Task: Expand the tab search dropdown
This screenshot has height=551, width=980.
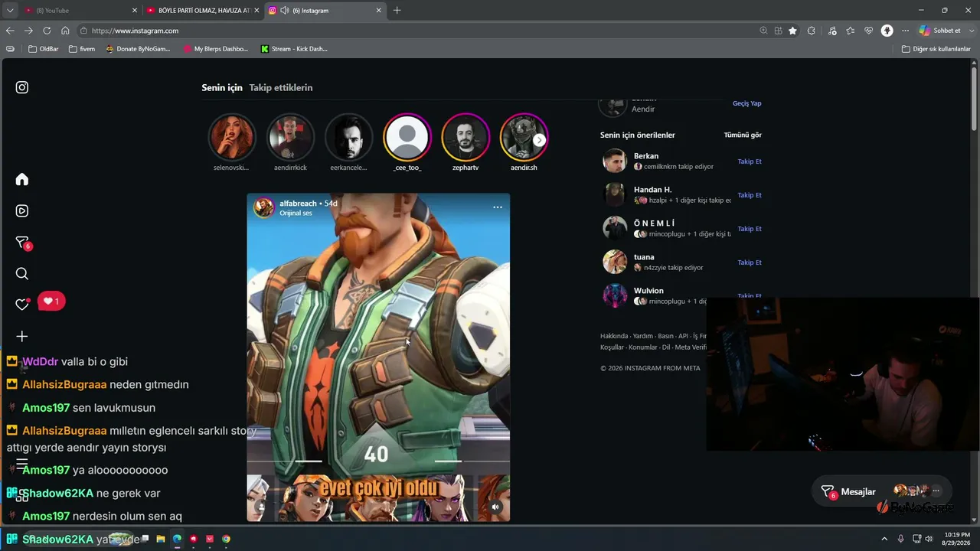Action: click(x=10, y=11)
